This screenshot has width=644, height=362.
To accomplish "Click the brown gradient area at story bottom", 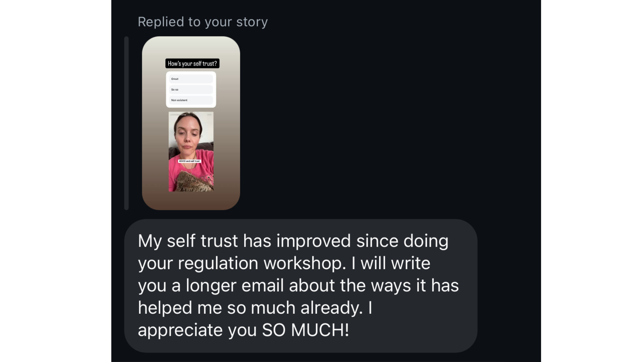I will (191, 200).
